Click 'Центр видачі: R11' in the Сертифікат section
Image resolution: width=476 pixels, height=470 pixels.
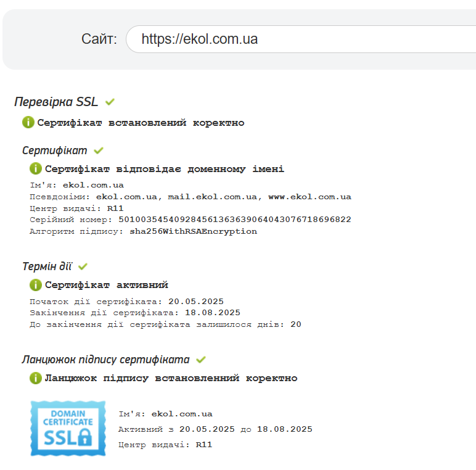coord(76,208)
